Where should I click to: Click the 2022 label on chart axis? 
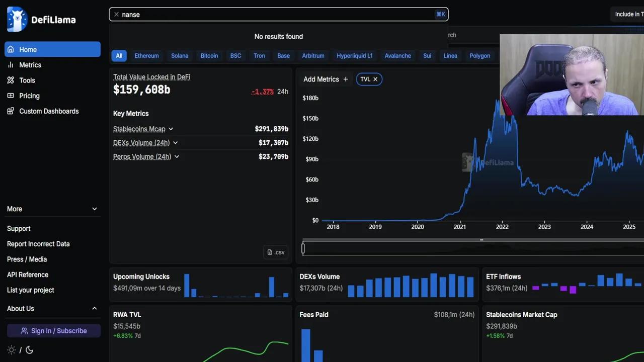coord(502,227)
